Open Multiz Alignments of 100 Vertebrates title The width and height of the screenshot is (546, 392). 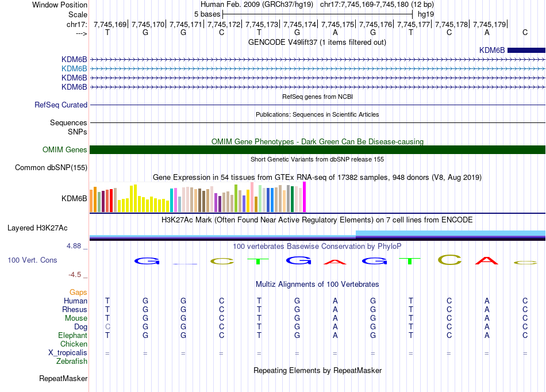[x=317, y=284]
